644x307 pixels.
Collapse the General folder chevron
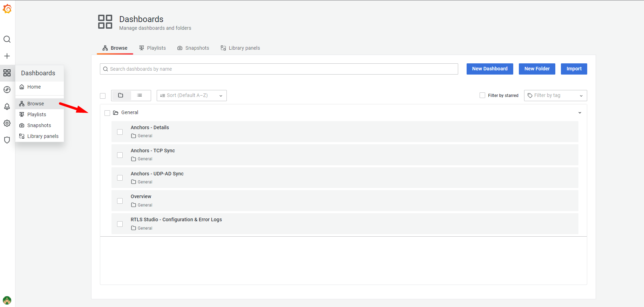pyautogui.click(x=580, y=113)
